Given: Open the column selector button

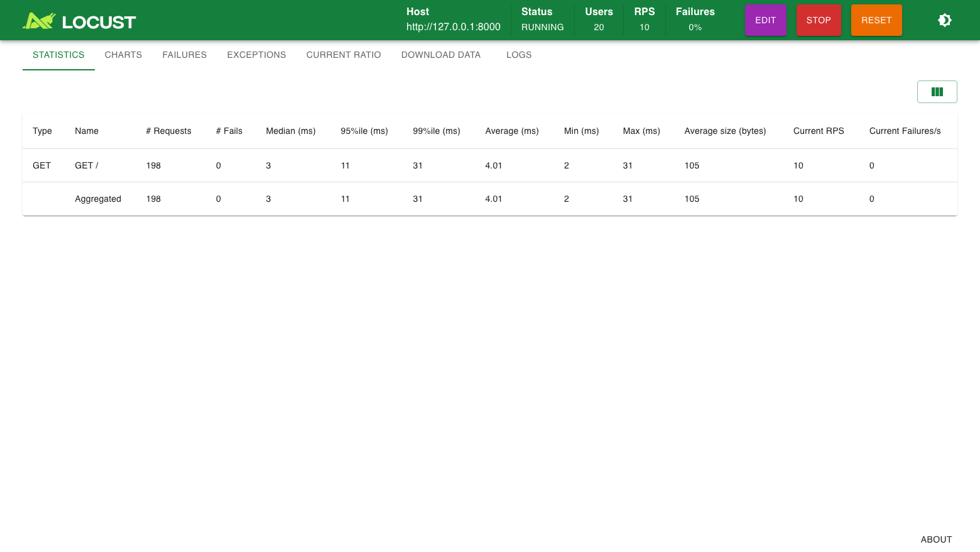Looking at the screenshot, I should [x=937, y=92].
